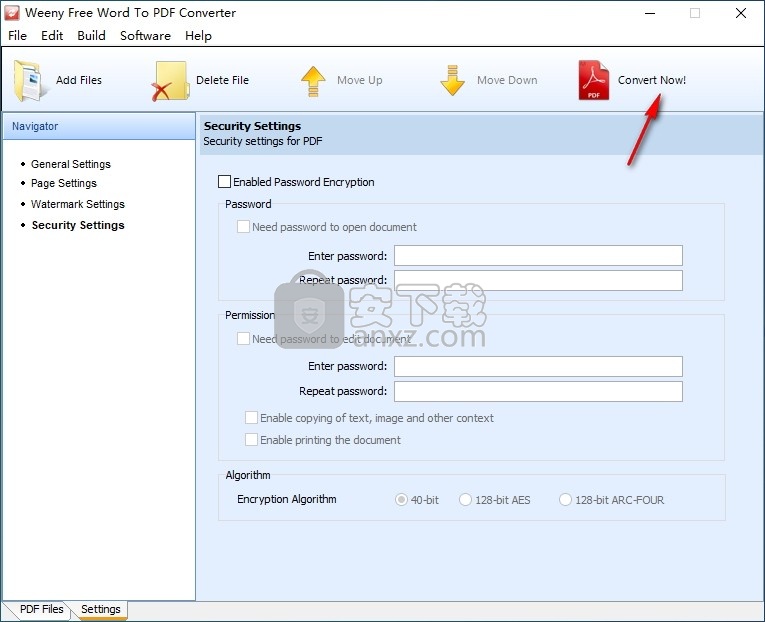765x622 pixels.
Task: Click open-password Enter password field
Action: 538,256
